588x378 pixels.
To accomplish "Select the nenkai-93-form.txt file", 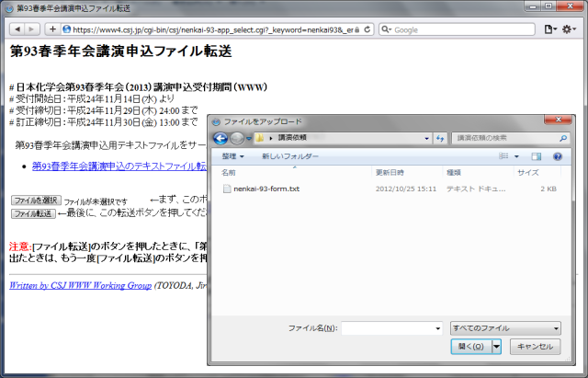I will (266, 189).
